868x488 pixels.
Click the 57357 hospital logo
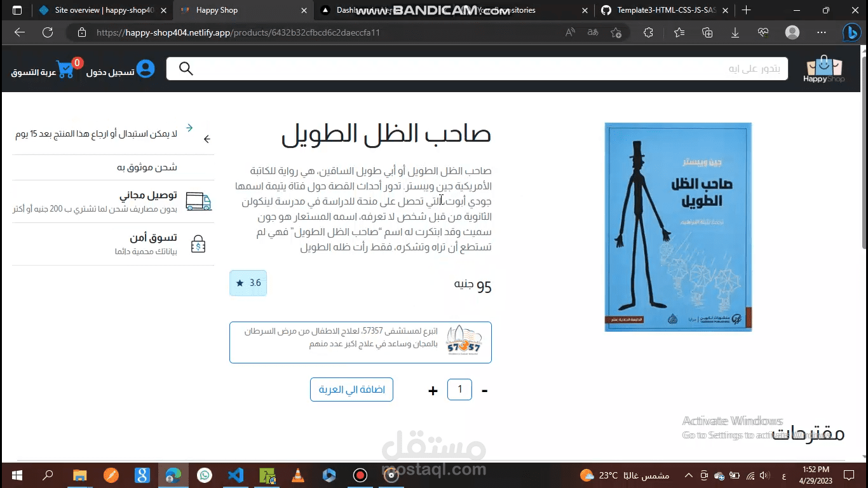pos(464,341)
